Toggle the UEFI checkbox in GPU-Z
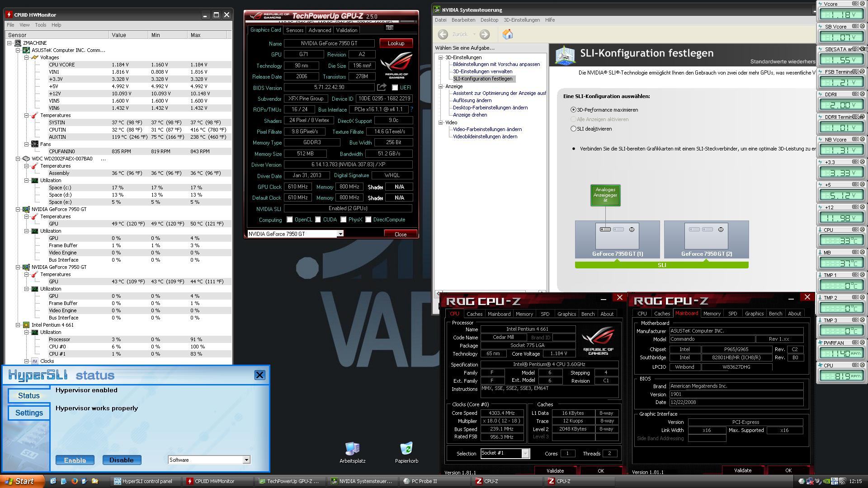The image size is (868, 488). (x=395, y=88)
